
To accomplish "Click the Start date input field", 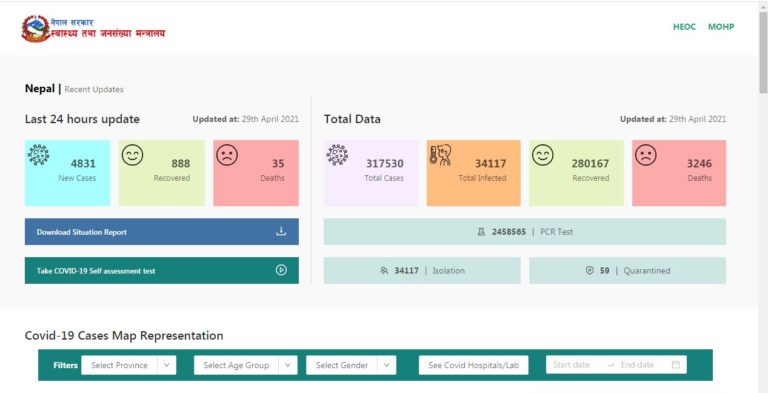I will click(571, 365).
